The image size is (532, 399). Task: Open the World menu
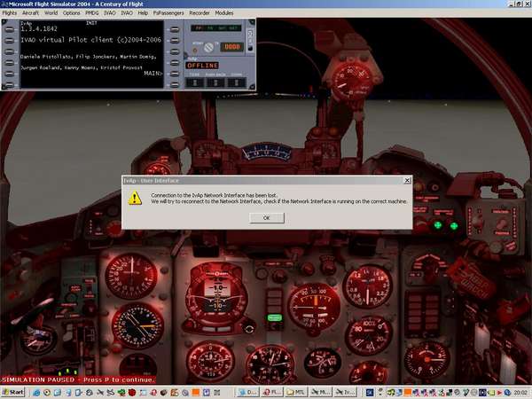coord(51,13)
